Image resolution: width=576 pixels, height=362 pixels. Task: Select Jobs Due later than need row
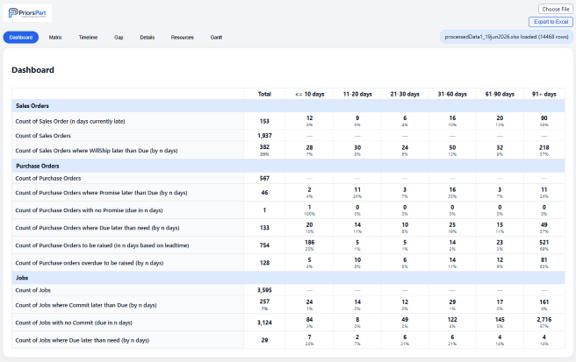click(288, 340)
